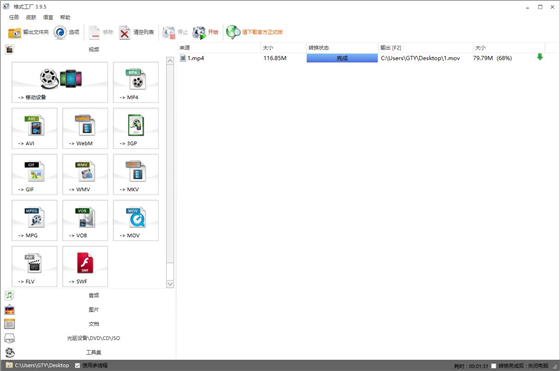Click the output [F2] column header

pyautogui.click(x=425, y=47)
